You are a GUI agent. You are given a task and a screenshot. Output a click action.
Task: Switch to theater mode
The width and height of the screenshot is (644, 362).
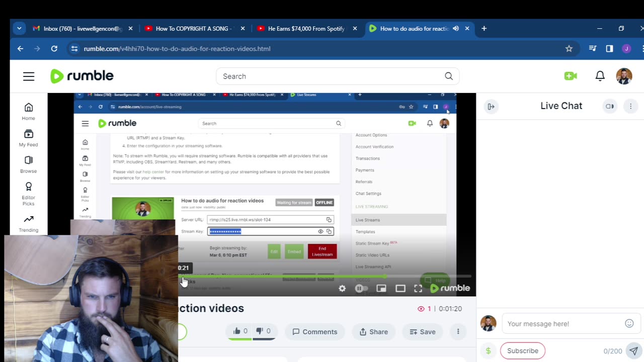click(x=400, y=289)
